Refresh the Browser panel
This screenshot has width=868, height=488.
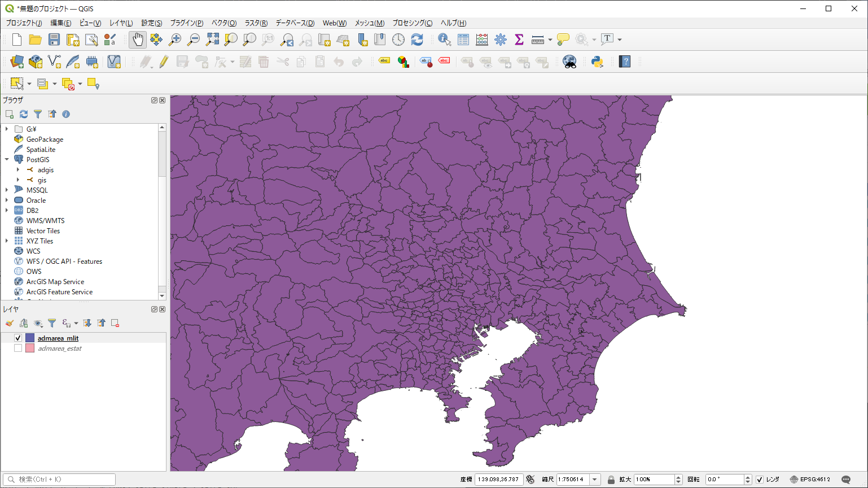(x=24, y=114)
